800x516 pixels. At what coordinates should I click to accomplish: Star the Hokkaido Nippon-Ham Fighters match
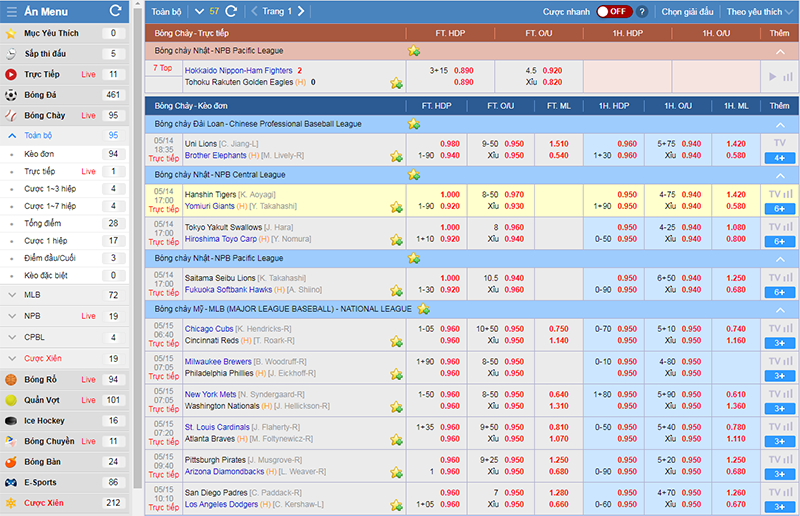[396, 82]
